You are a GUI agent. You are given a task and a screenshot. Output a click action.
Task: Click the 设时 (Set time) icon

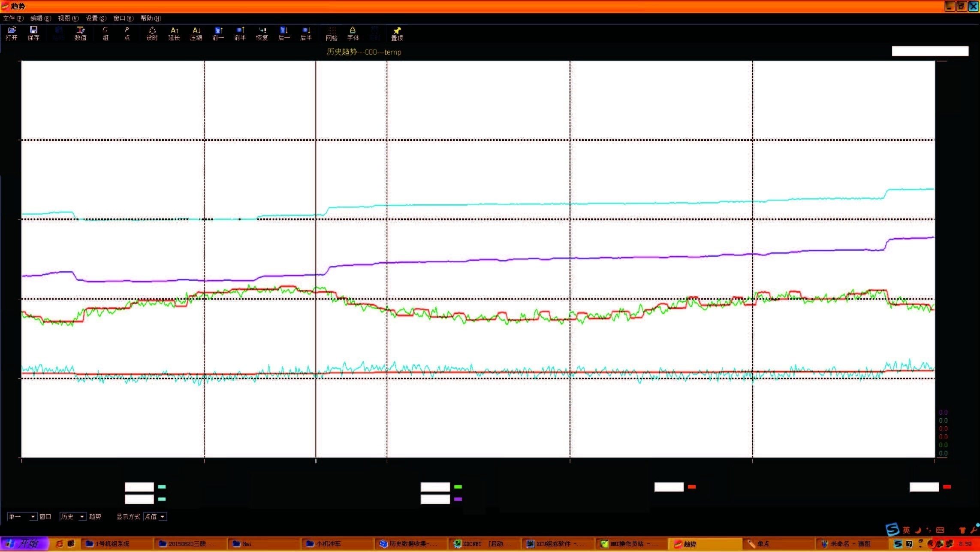pyautogui.click(x=152, y=33)
